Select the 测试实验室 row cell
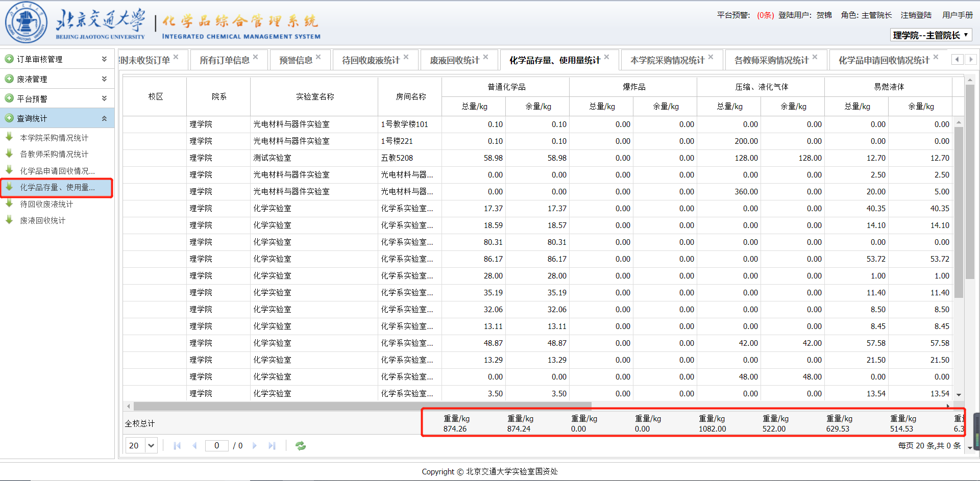 (314, 158)
